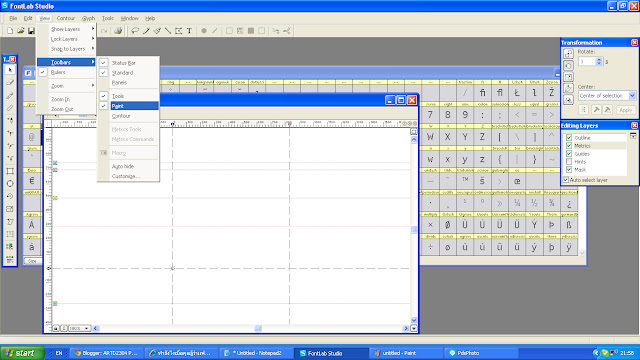Select the pointer tool in Tools panel
Viewport: 640px width, 360px height.
(x=10, y=70)
